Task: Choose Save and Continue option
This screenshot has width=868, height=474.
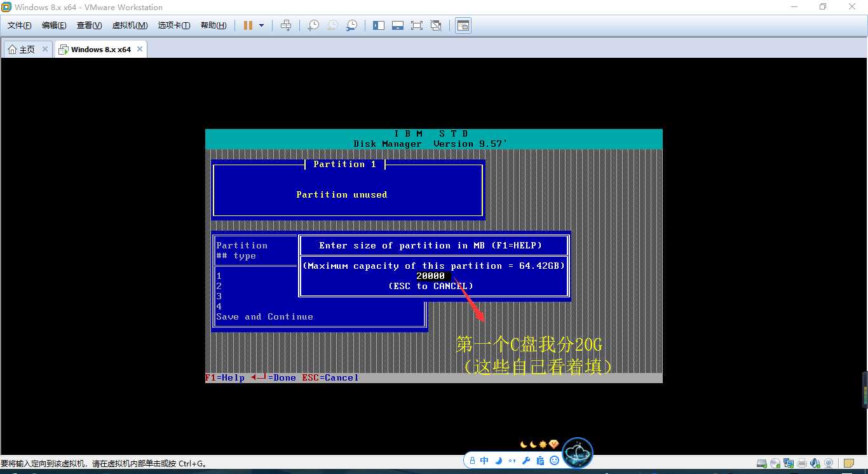Action: tap(264, 316)
